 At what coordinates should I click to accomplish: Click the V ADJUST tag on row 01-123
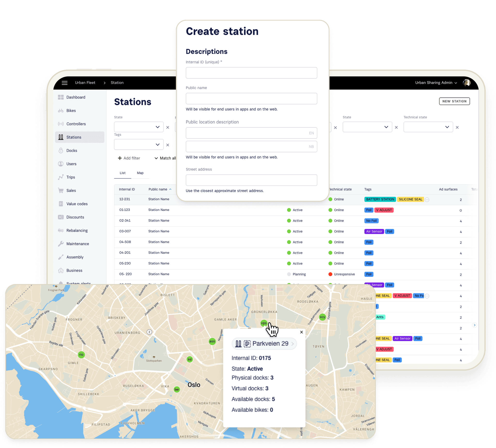click(x=384, y=210)
